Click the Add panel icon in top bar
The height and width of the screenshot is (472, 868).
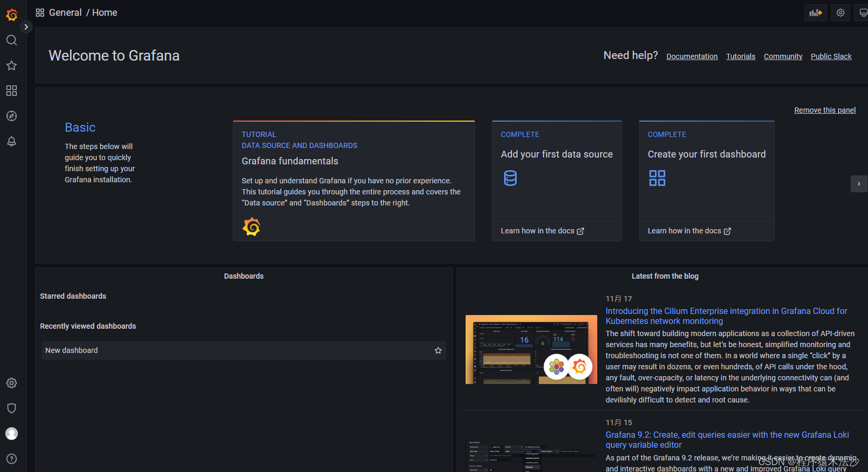[816, 13]
